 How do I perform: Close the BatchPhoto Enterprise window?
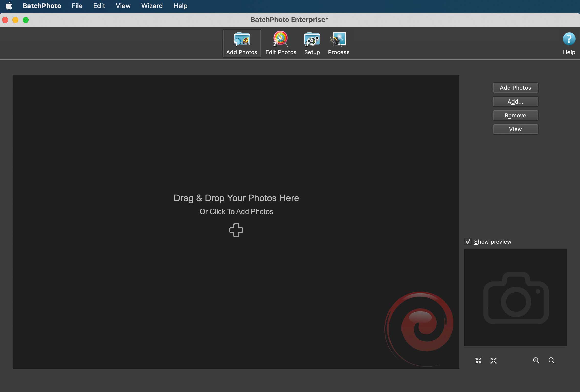[x=5, y=20]
